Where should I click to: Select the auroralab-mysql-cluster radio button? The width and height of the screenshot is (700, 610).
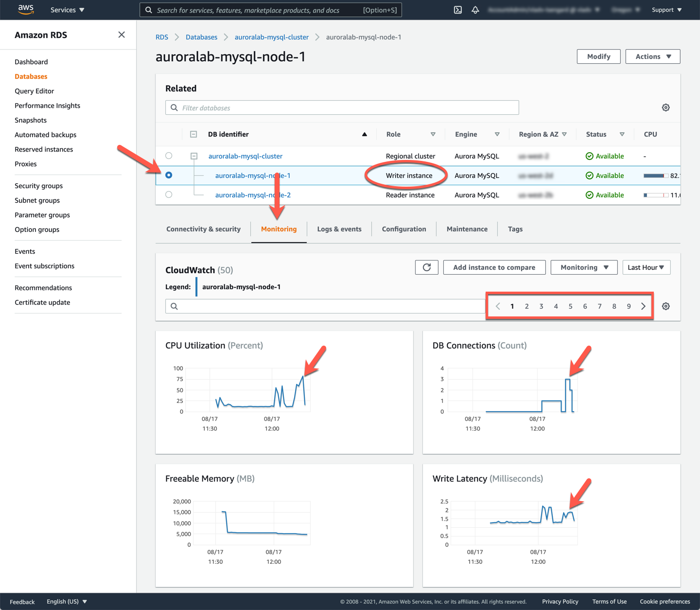[169, 156]
